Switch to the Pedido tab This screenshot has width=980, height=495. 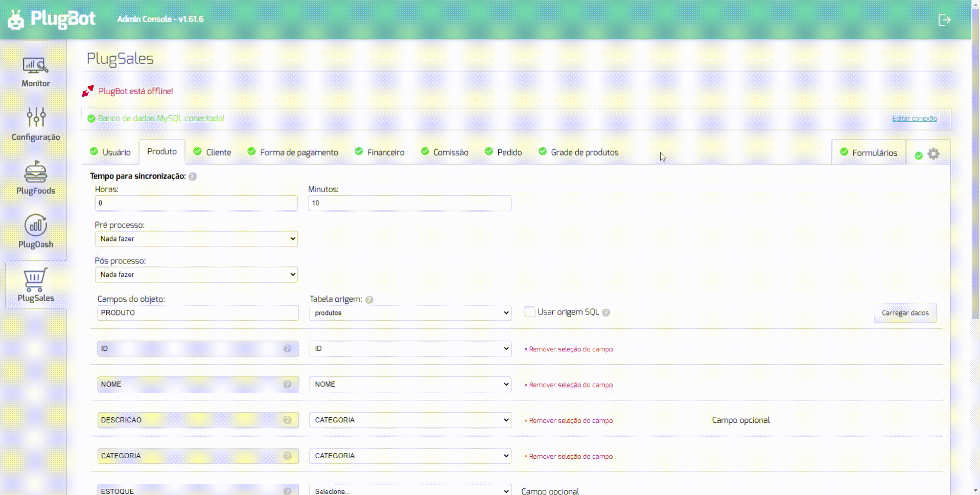(x=503, y=152)
